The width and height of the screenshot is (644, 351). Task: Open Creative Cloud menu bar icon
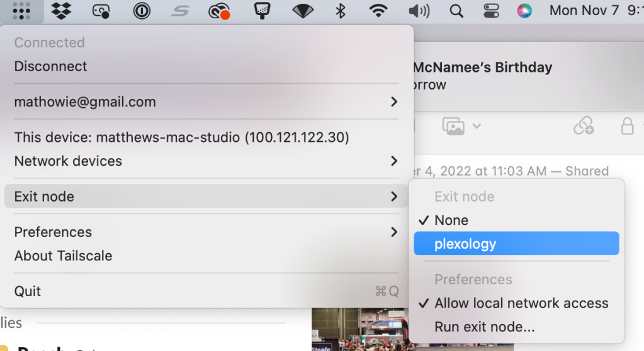tap(219, 11)
